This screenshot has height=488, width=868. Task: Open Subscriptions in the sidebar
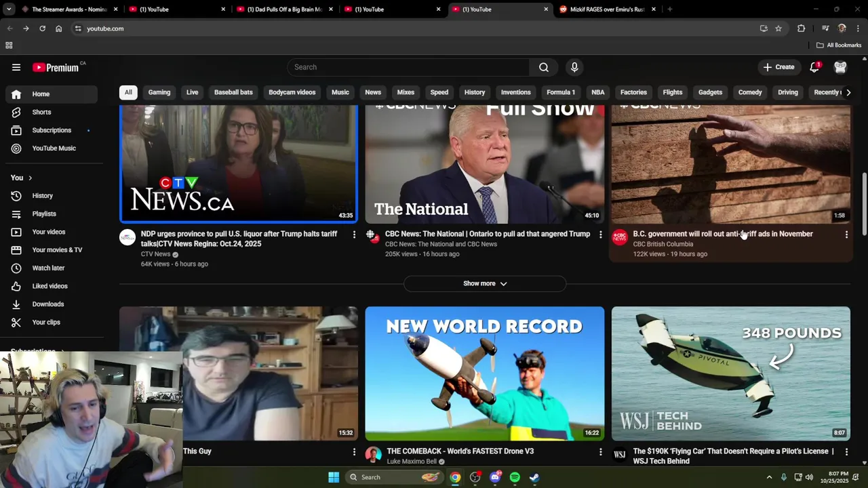point(52,130)
